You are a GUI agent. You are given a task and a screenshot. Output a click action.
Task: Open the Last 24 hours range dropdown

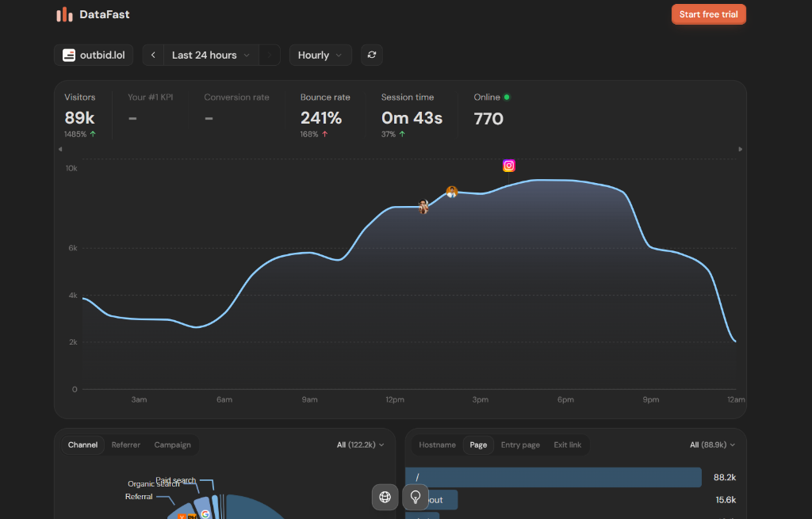point(211,55)
